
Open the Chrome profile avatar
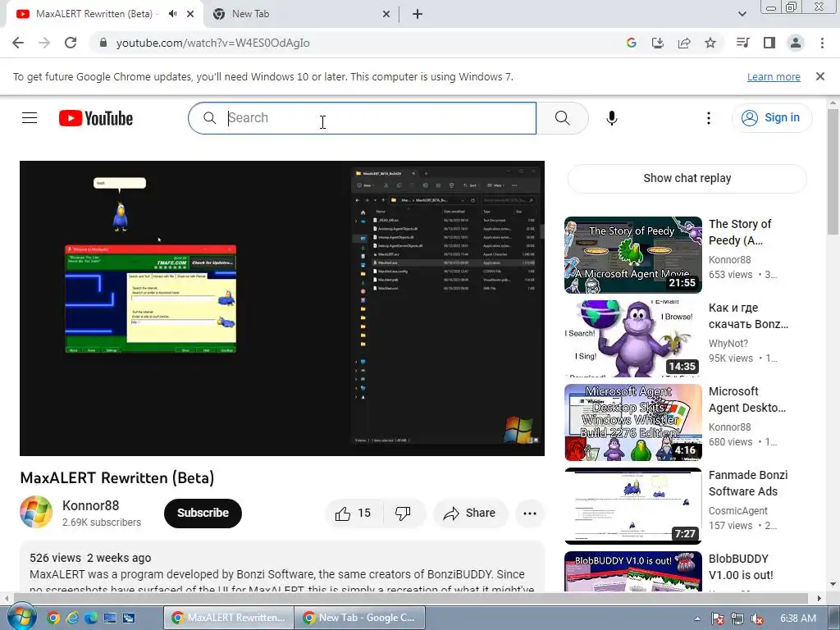click(796, 43)
